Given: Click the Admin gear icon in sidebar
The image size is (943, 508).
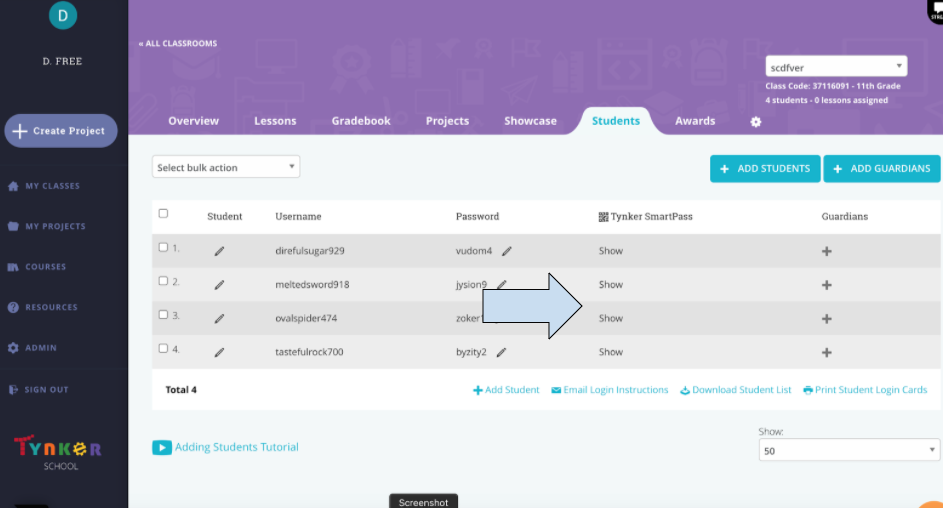Looking at the screenshot, I should (13, 347).
